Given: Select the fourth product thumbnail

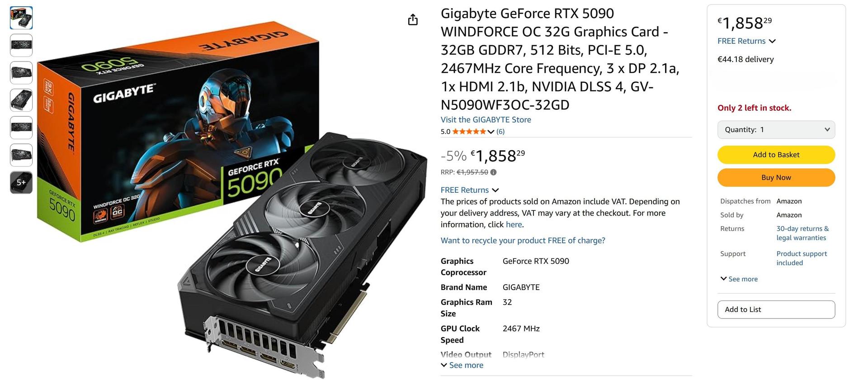Looking at the screenshot, I should tap(21, 100).
